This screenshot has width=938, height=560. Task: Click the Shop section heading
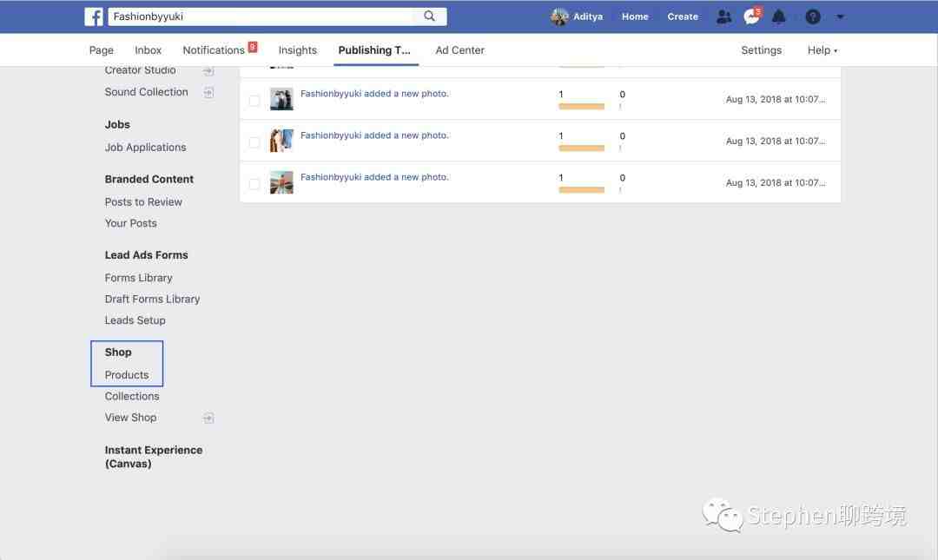coord(118,352)
